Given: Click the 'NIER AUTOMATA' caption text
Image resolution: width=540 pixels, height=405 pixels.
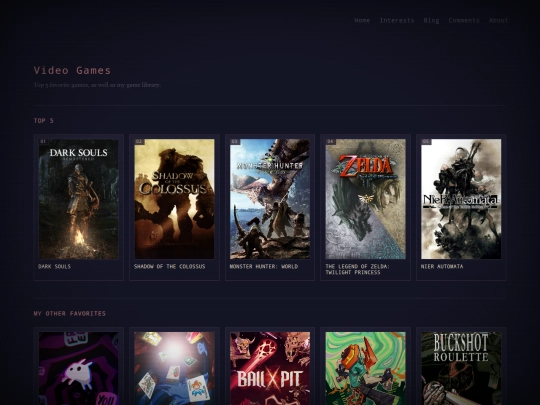Looking at the screenshot, I should tap(442, 267).
